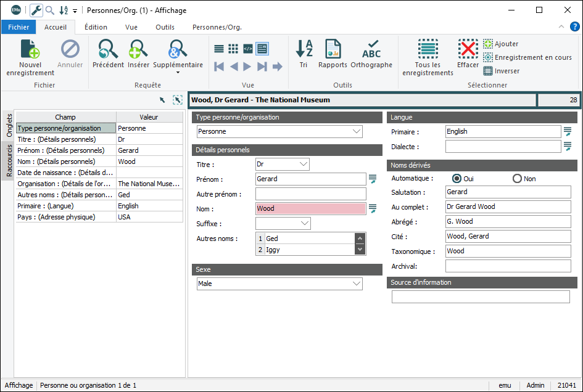Go to next record arrow

click(x=247, y=67)
